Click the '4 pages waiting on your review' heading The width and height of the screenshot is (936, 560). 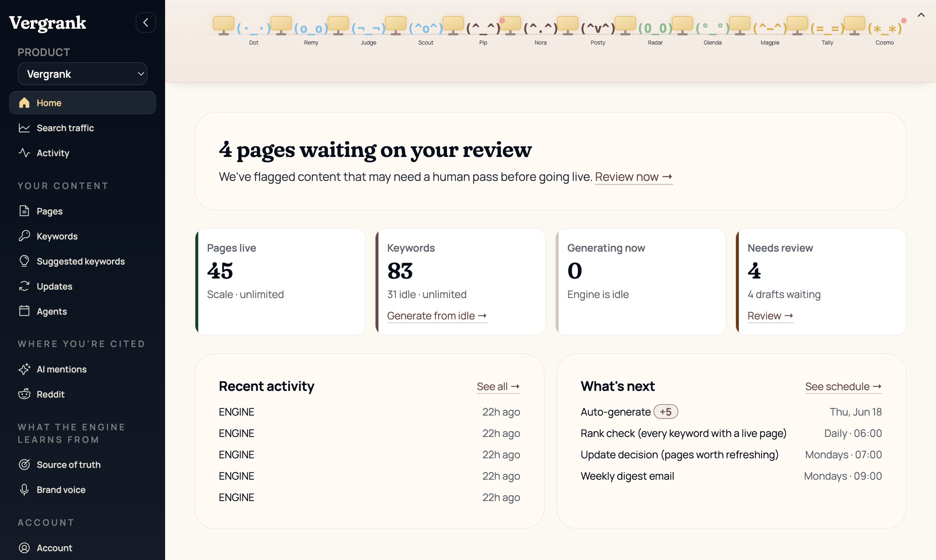(375, 150)
